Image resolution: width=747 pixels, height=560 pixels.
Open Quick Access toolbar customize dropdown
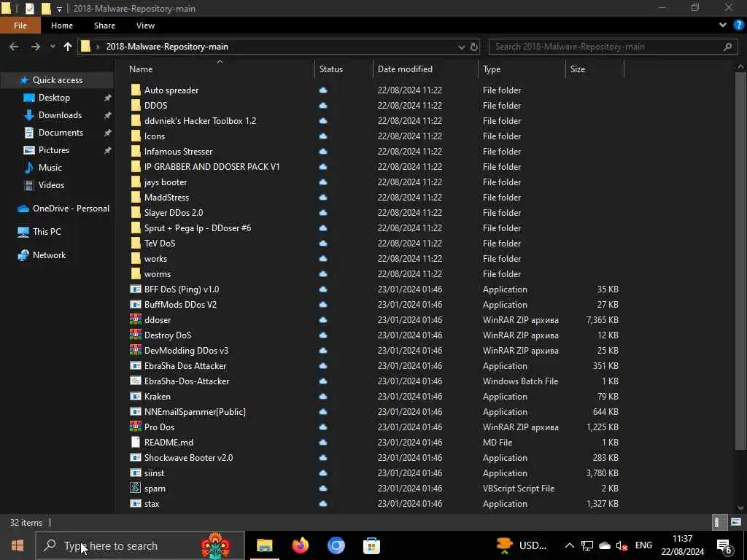59,9
